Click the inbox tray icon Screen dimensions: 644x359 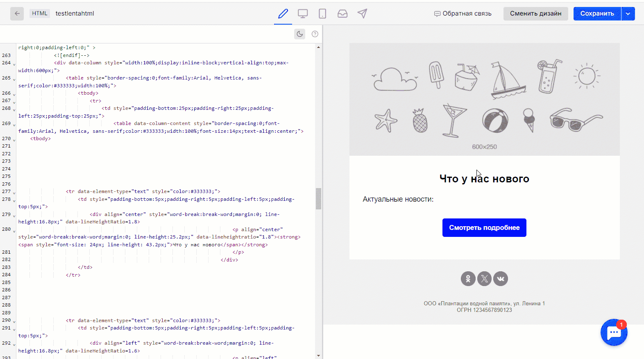[x=342, y=14]
